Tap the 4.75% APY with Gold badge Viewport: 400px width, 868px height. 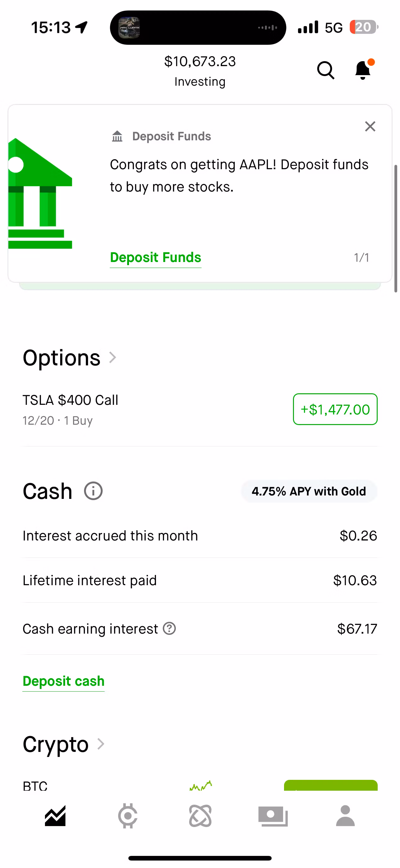tap(309, 491)
